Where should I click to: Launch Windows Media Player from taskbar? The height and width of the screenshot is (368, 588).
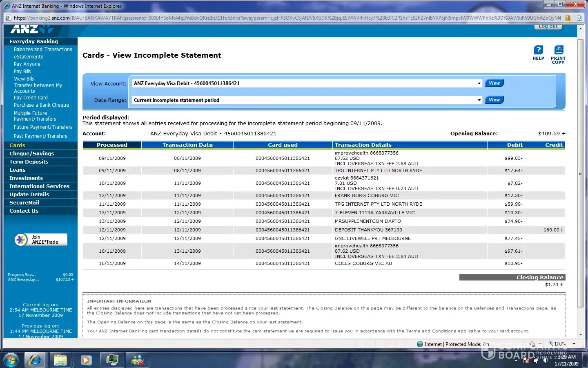[x=86, y=360]
